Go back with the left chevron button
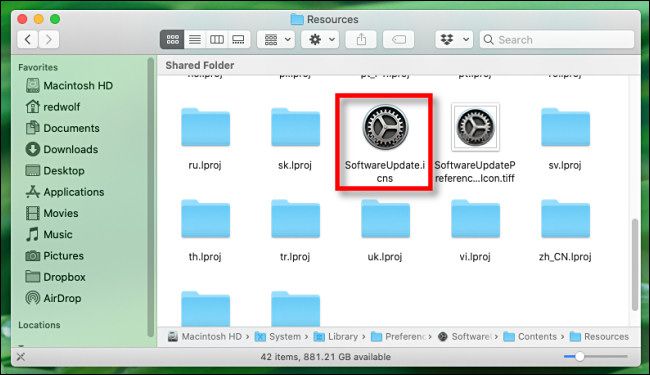This screenshot has width=650, height=375. click(x=28, y=40)
